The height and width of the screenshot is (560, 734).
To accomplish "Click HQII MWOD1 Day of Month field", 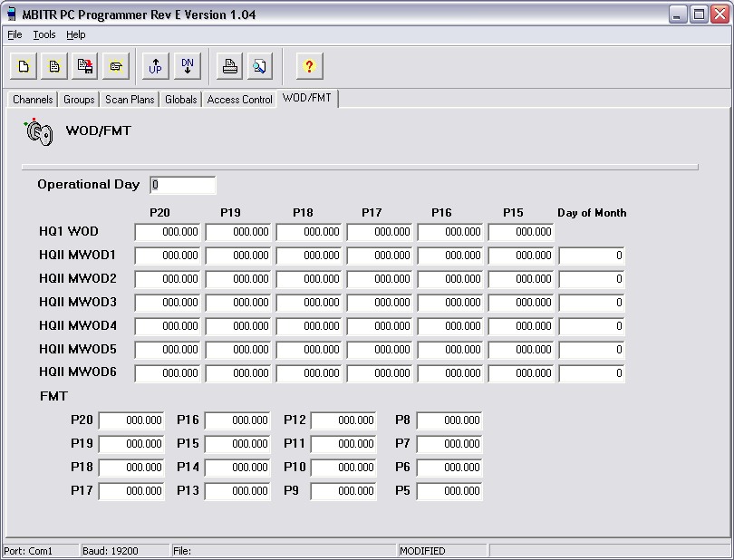I will (592, 256).
